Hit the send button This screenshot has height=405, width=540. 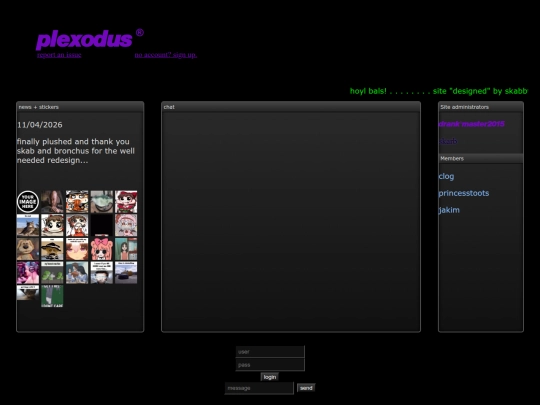click(x=306, y=388)
